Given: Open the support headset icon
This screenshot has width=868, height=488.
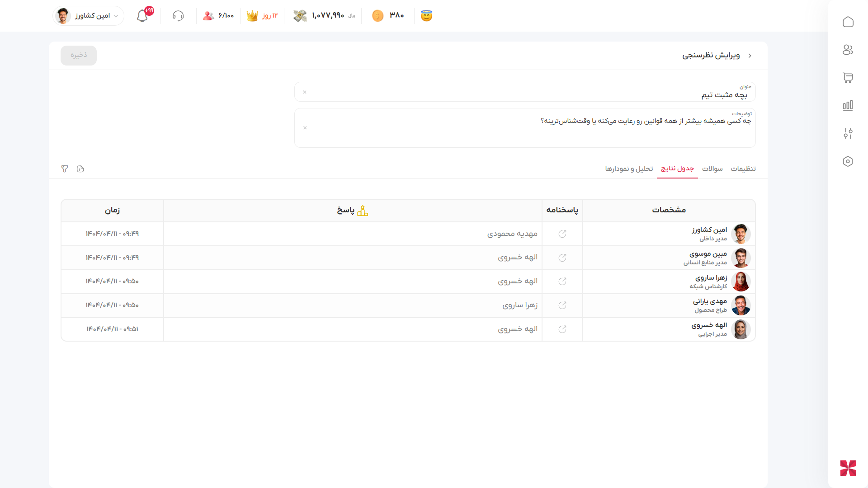Looking at the screenshot, I should tap(178, 16).
